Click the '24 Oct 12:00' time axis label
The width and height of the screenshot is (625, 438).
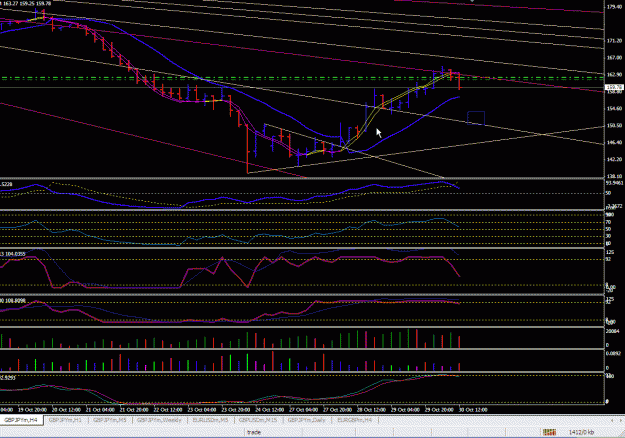[x=270, y=410]
